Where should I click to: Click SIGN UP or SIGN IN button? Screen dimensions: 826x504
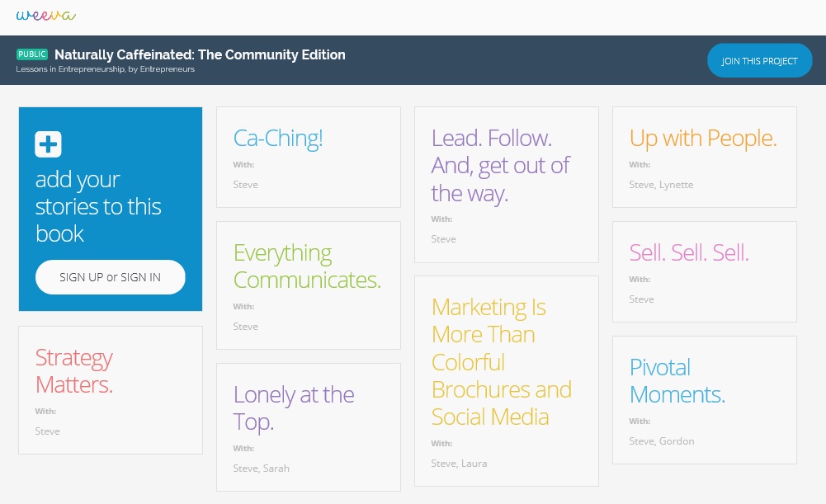(110, 277)
